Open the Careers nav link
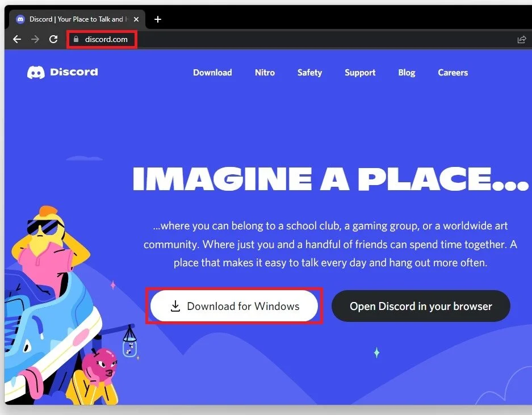The image size is (532, 415). [x=453, y=73]
